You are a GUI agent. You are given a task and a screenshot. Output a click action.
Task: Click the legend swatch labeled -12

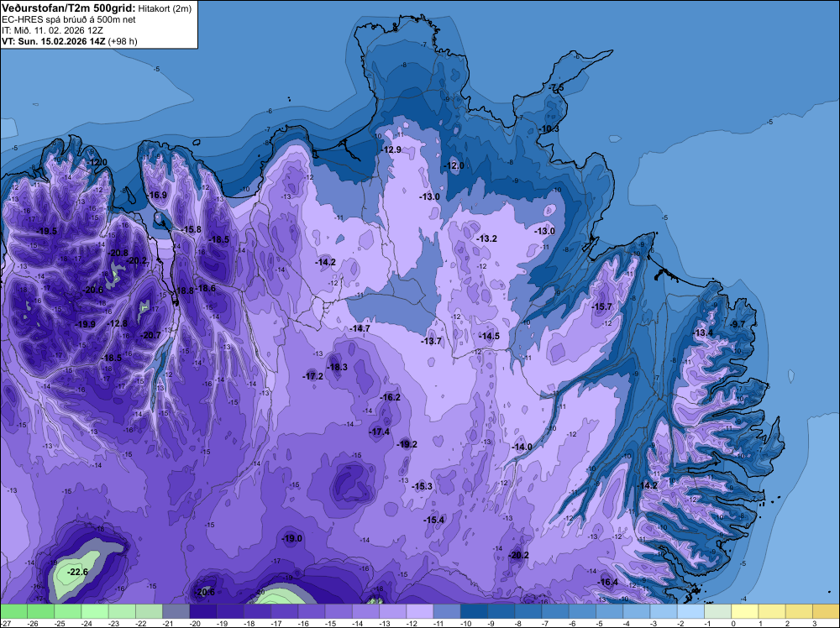click(420, 611)
